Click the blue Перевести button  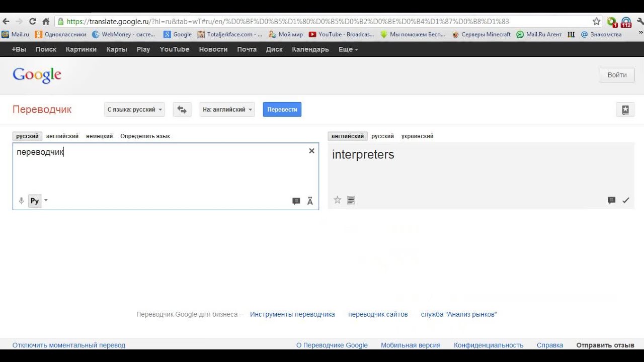click(x=282, y=110)
